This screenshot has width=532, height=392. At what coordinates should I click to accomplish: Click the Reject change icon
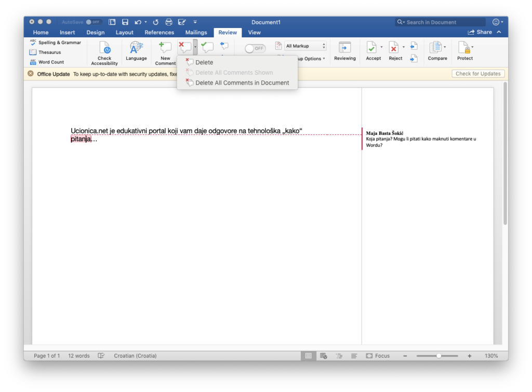click(394, 48)
